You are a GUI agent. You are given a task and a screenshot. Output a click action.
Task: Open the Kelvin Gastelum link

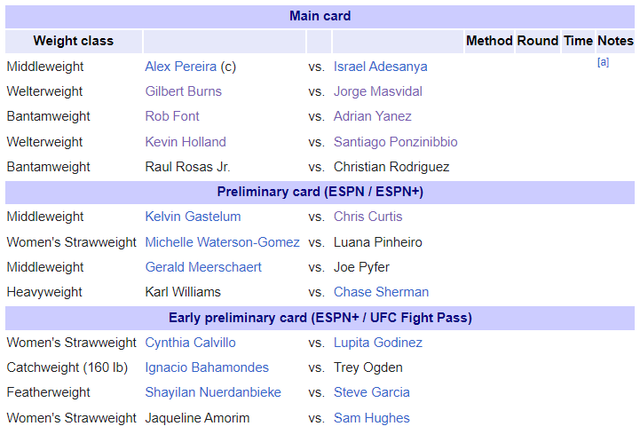click(193, 216)
